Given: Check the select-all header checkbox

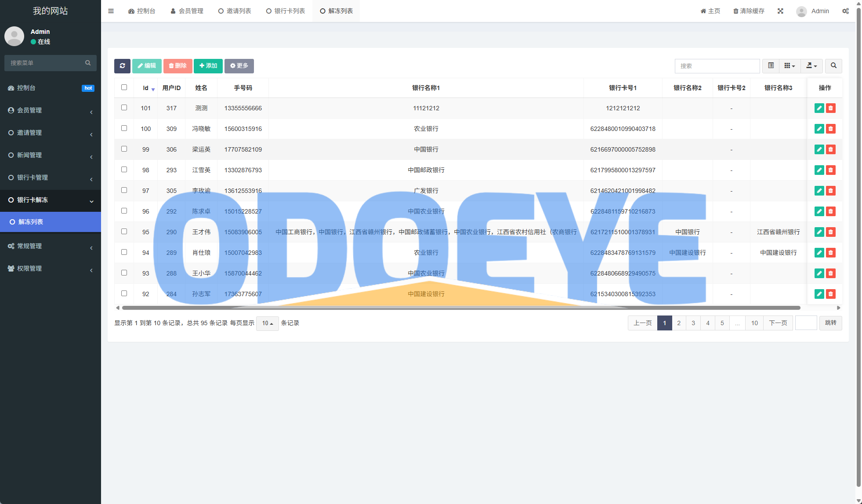Looking at the screenshot, I should click(124, 87).
